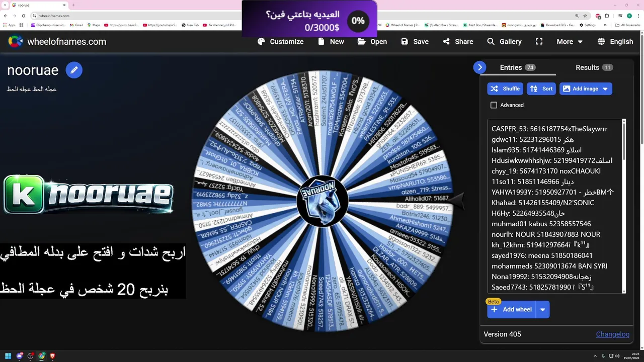Create a New wheel
644x362 pixels.
coord(331,42)
